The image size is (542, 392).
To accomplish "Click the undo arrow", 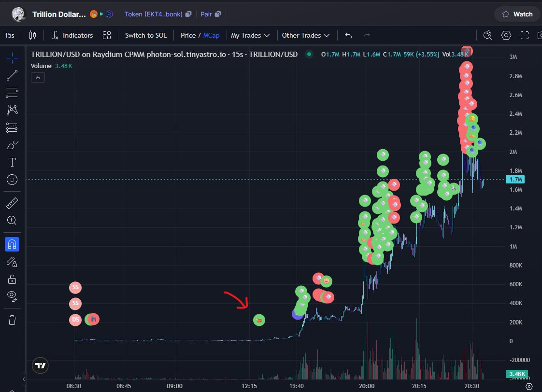I will (348, 35).
